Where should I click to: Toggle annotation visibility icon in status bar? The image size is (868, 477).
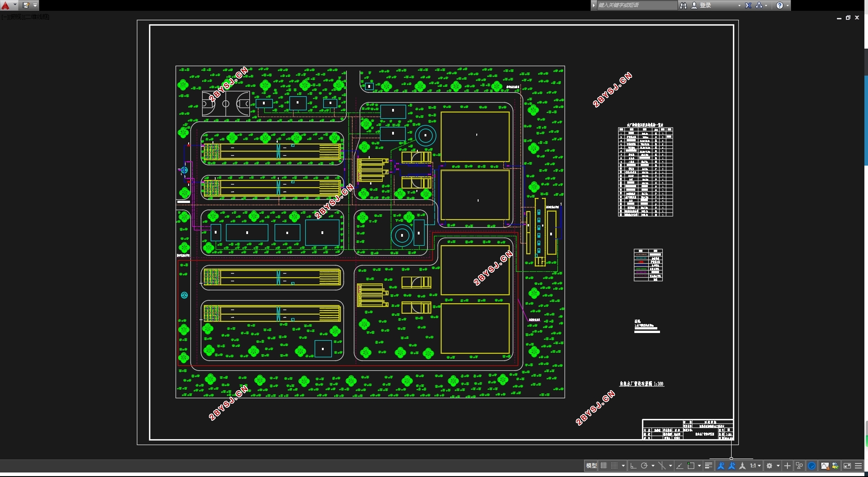(721, 466)
